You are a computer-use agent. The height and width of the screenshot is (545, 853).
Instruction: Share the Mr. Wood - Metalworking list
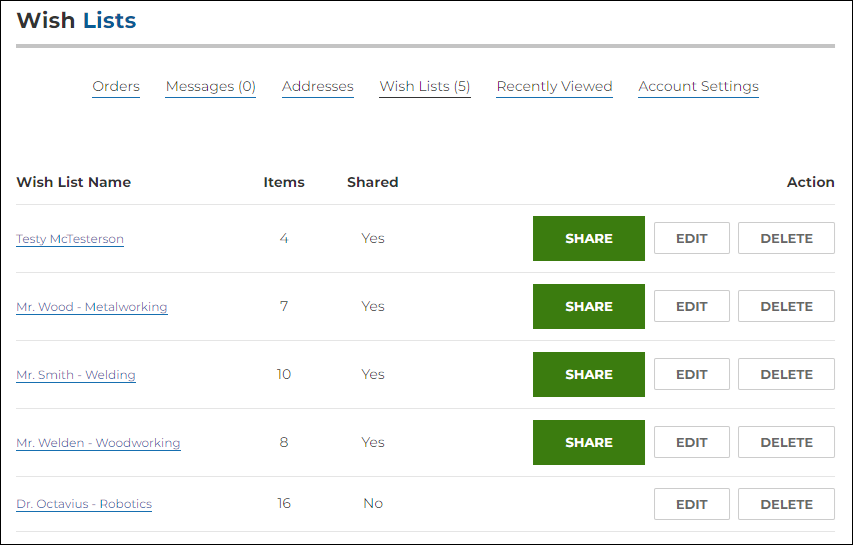pos(588,307)
